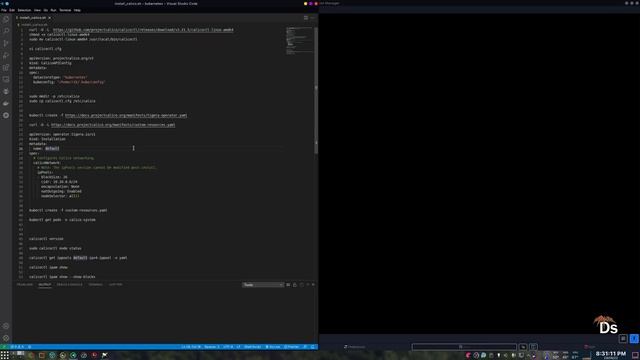This screenshot has width=640, height=360.
Task: Open the Source Control view
Action: (x=6, y=43)
